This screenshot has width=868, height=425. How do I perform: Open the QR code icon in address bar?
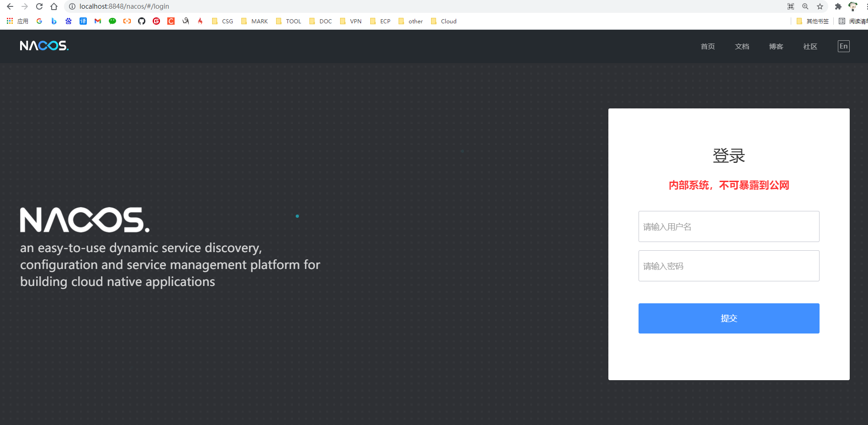[x=791, y=6]
